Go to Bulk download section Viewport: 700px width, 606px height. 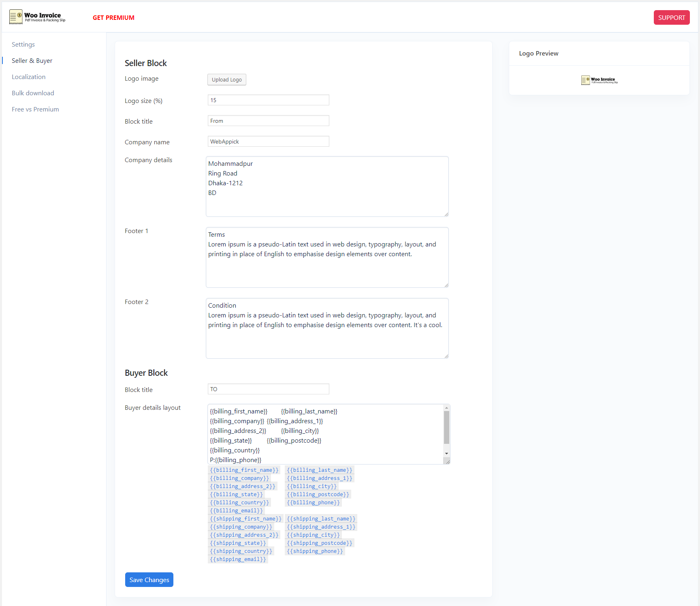coord(33,93)
